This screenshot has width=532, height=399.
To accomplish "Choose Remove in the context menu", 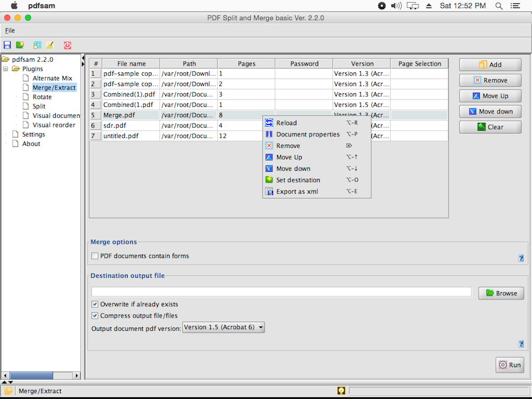I will click(x=317, y=146).
